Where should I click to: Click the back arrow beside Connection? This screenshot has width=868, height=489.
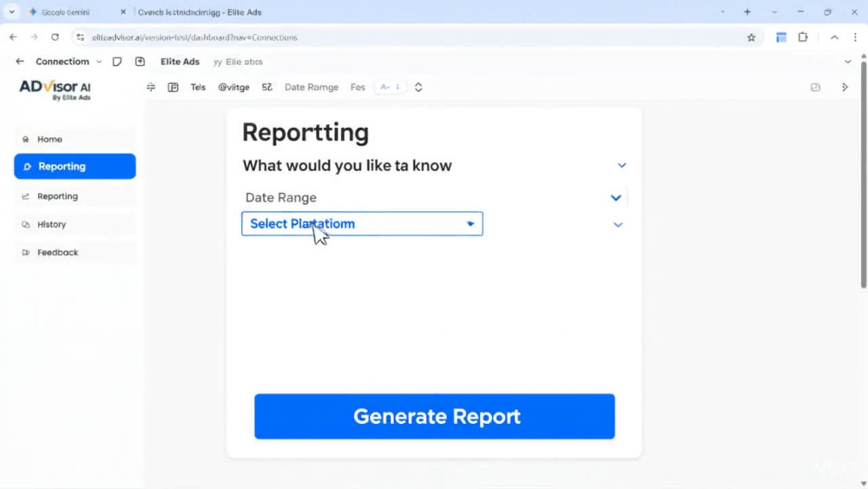tap(20, 62)
